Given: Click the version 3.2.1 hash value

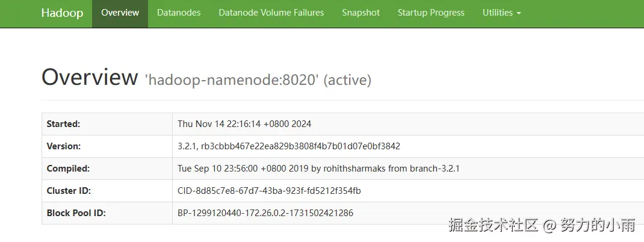Looking at the screenshot, I should 289,146.
